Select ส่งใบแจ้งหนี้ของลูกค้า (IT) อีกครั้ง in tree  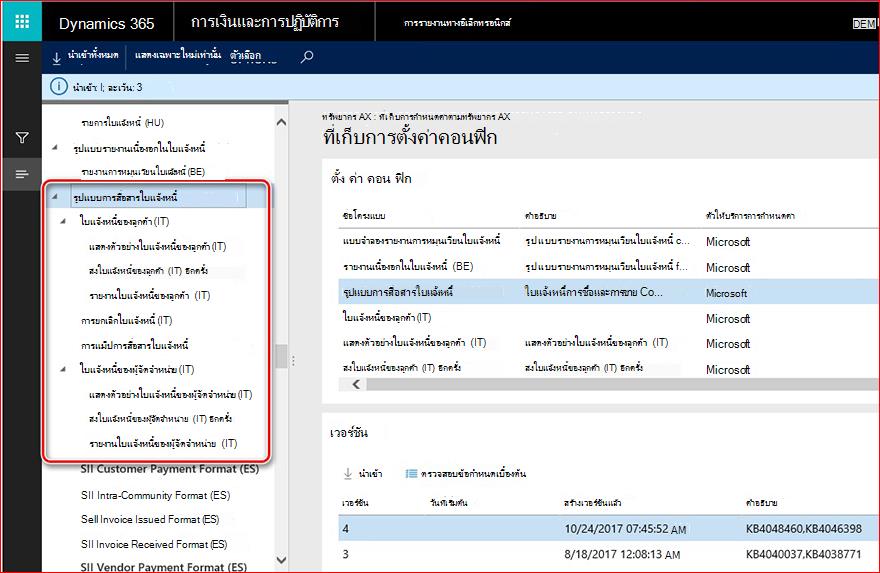tap(148, 271)
